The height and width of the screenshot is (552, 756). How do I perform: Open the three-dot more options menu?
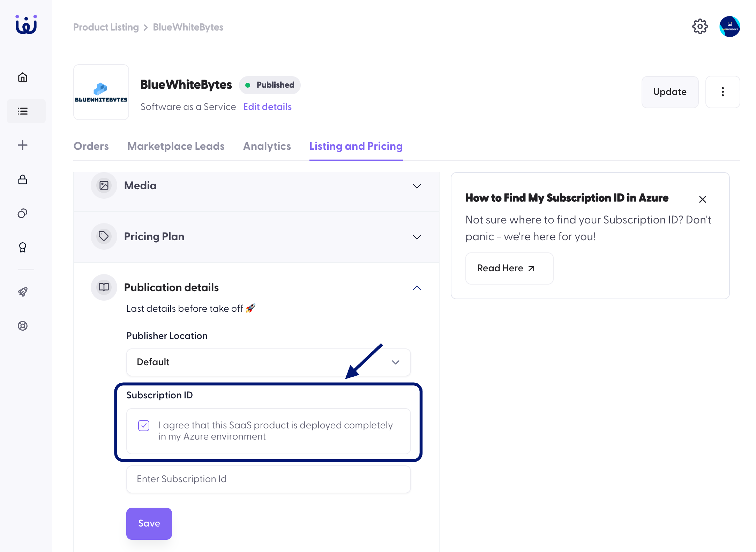[x=723, y=92]
